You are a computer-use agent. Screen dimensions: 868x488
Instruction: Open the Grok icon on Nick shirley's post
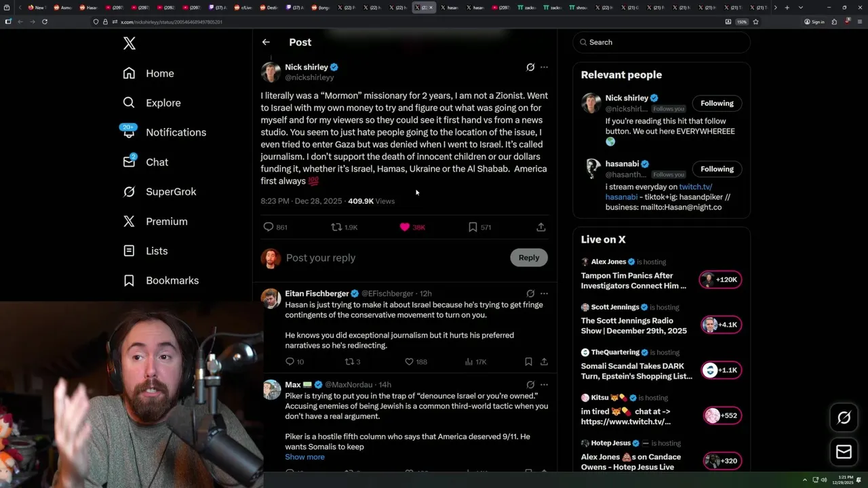tap(530, 67)
